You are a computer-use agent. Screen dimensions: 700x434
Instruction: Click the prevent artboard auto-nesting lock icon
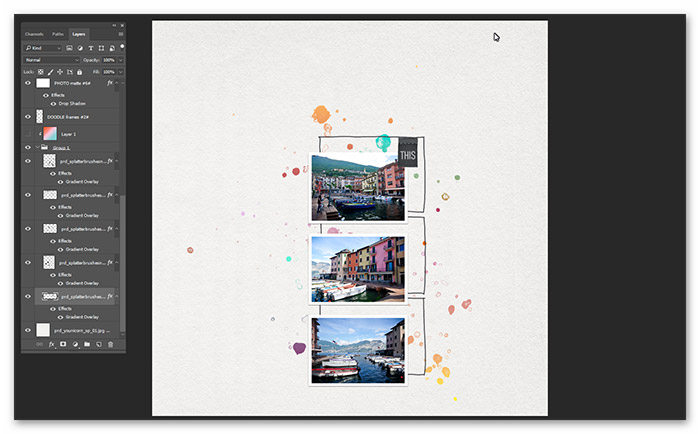pyautogui.click(x=70, y=72)
